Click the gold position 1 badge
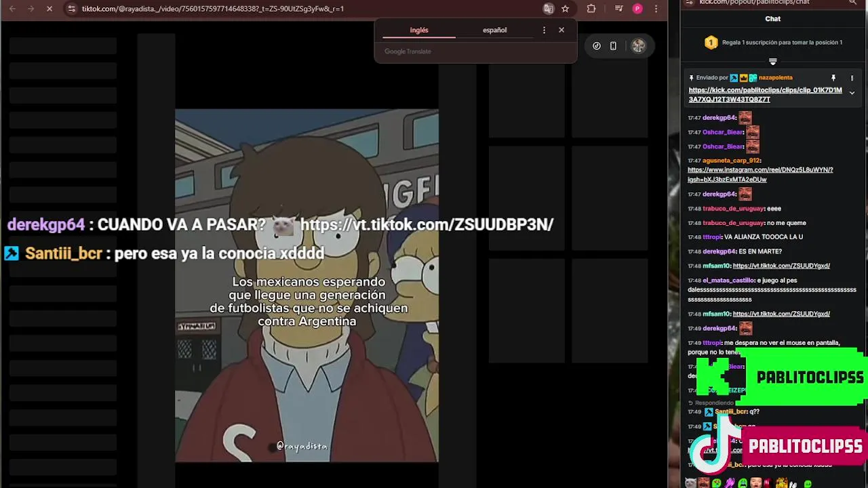Screen dimensions: 868x488 click(711, 43)
